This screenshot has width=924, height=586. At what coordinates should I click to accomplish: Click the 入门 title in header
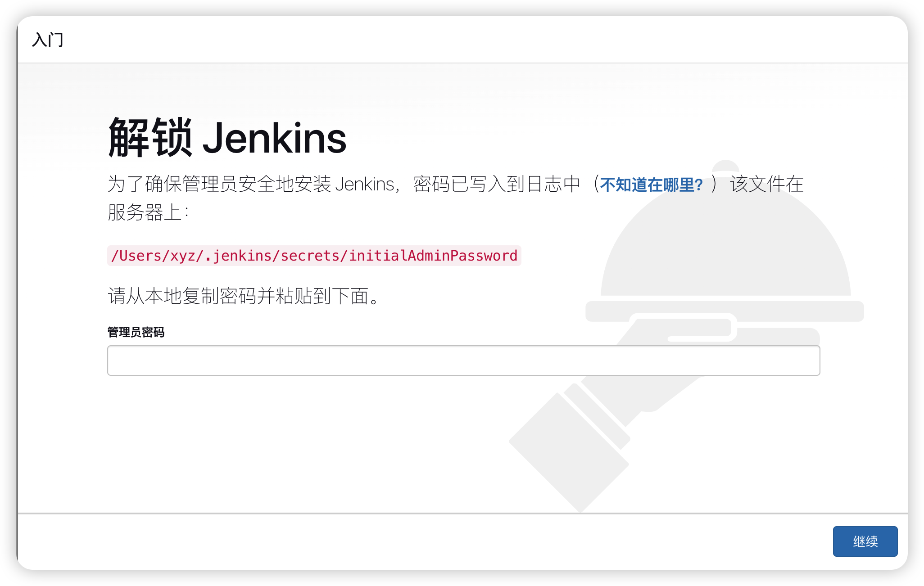[48, 40]
